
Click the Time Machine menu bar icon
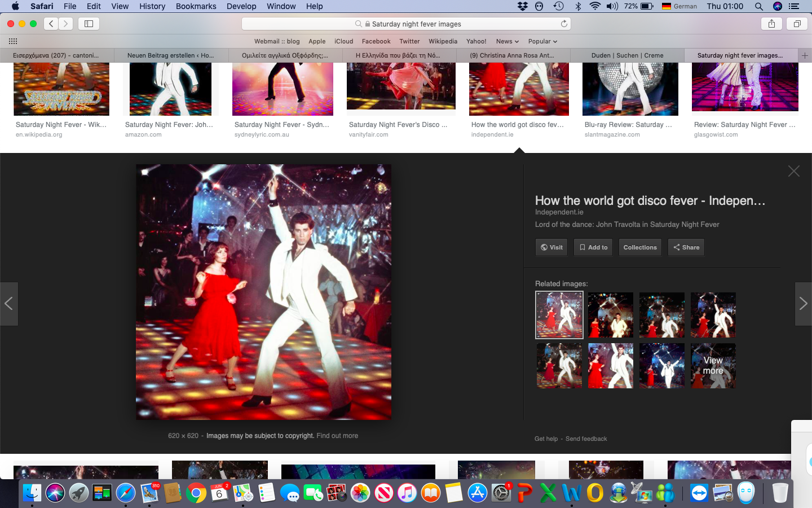coord(558,6)
